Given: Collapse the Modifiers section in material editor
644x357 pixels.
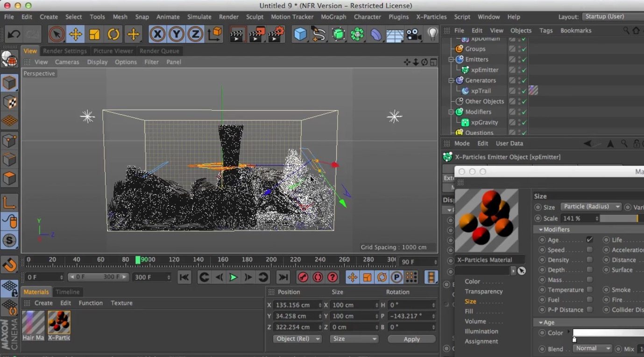Looking at the screenshot, I should click(x=541, y=230).
